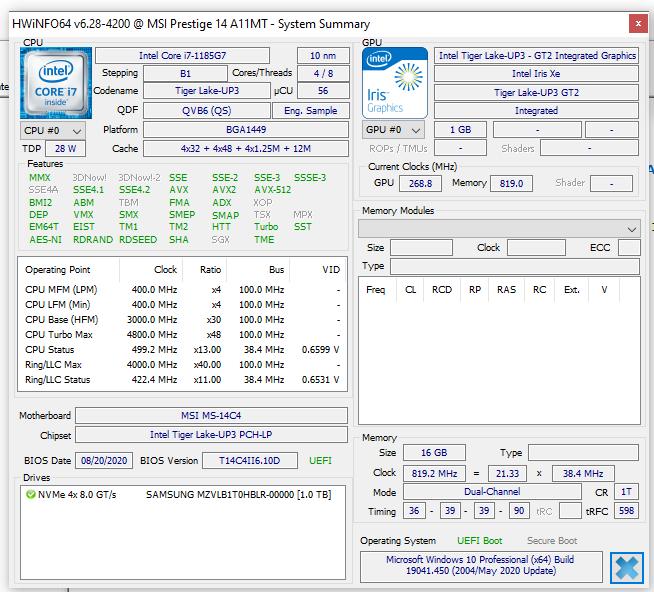The height and width of the screenshot is (592, 654).
Task: Click the blue X close icon at bottom right
Action: point(625,566)
